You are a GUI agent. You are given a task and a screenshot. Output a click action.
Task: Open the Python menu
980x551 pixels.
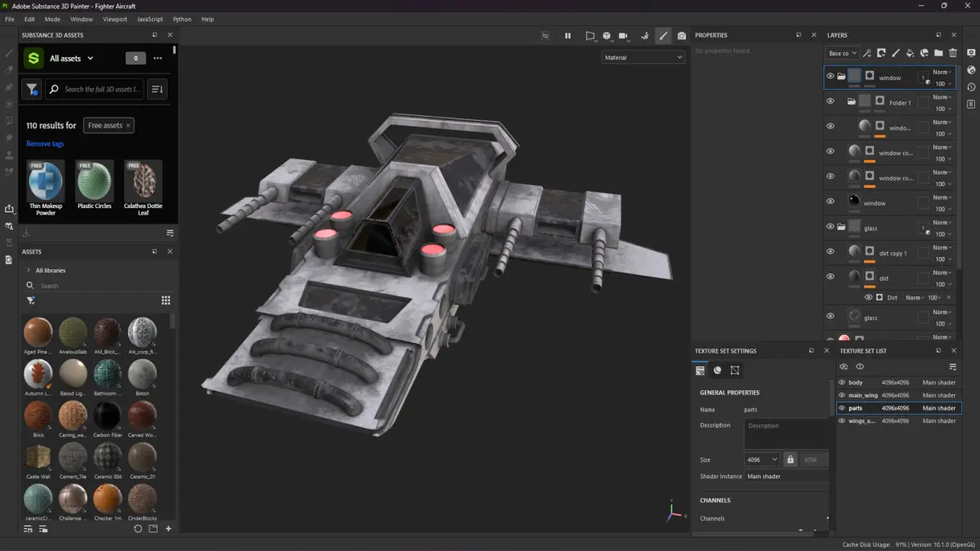(x=182, y=19)
